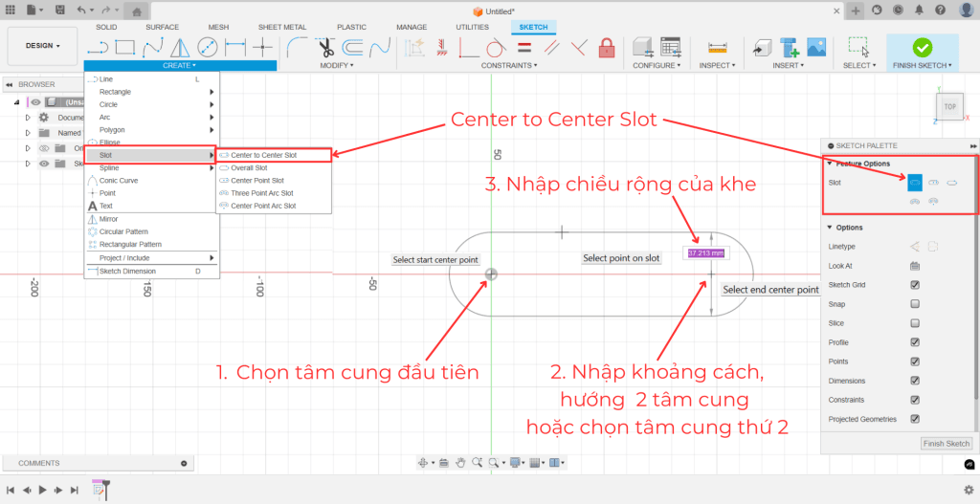Viewport: 980px width, 504px height.
Task: Click the slot width dimension input field
Action: 706,253
